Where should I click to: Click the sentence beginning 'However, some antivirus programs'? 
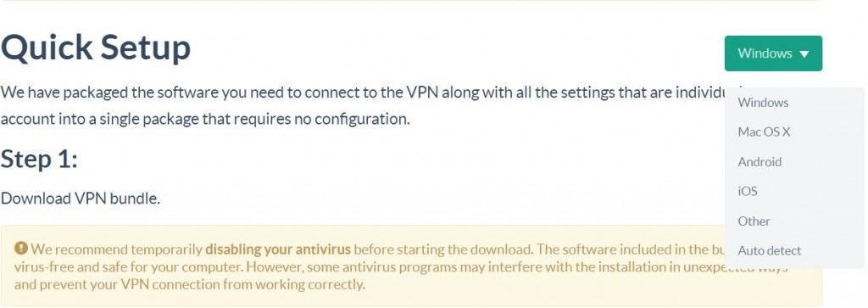[x=517, y=267]
